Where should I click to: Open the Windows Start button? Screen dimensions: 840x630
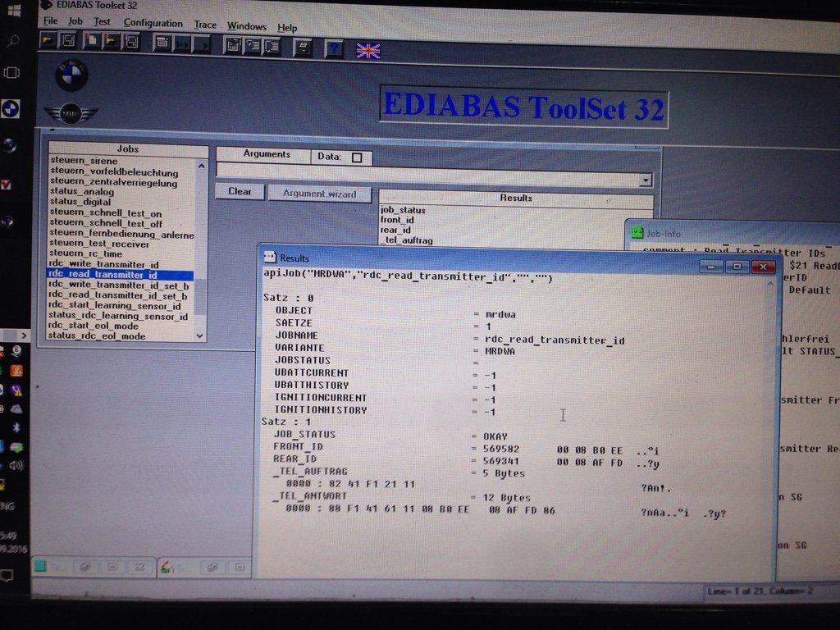14,10
